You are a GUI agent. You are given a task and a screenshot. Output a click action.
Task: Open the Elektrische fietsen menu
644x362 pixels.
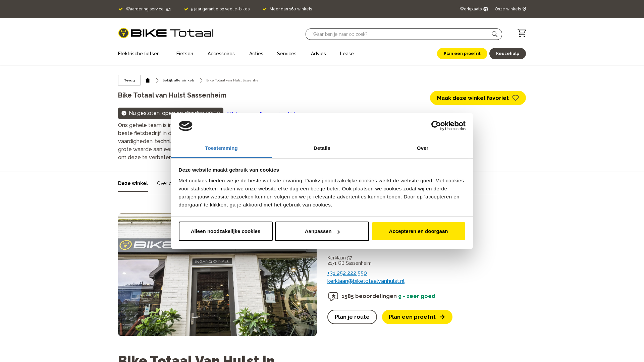(x=139, y=54)
